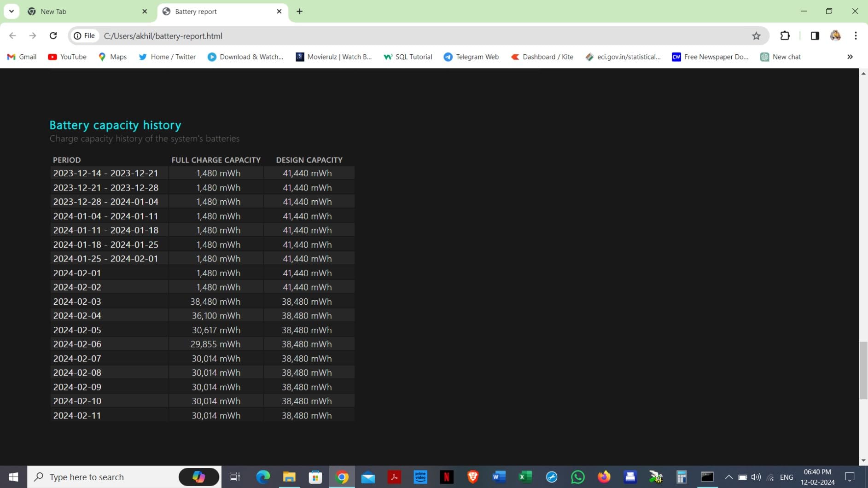Open the Windows Start menu
868x488 pixels.
pyautogui.click(x=13, y=477)
